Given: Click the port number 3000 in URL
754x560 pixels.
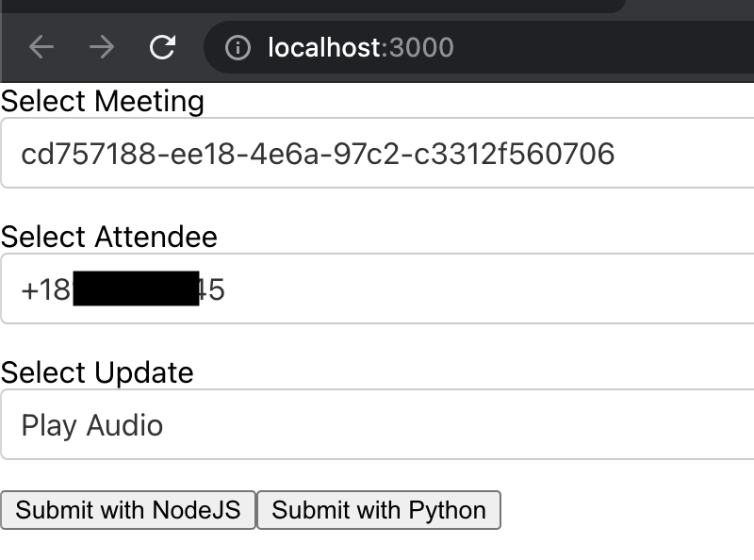Looking at the screenshot, I should [421, 47].
